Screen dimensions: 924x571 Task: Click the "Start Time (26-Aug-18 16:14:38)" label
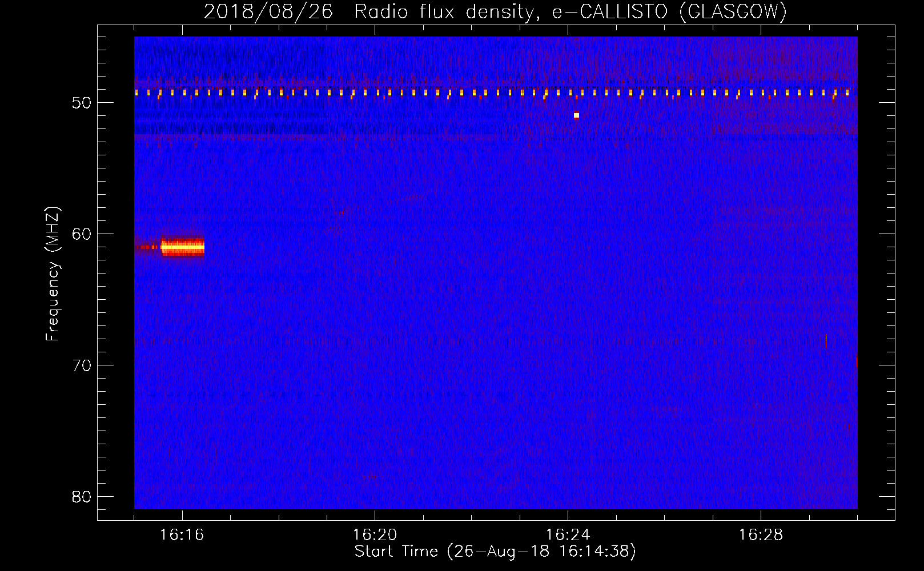[495, 552]
